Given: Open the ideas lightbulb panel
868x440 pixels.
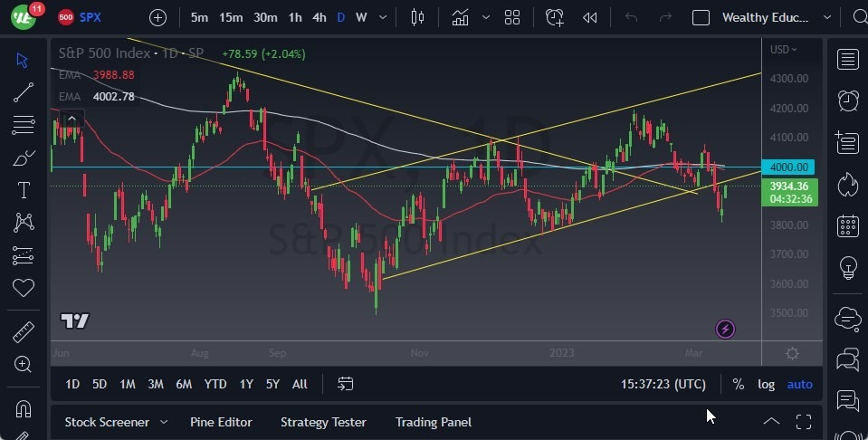Looking at the screenshot, I should pyautogui.click(x=847, y=268).
